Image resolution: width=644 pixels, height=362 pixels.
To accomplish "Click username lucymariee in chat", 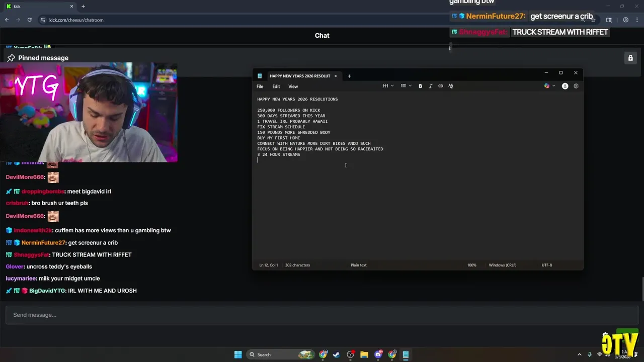I will [x=21, y=278].
